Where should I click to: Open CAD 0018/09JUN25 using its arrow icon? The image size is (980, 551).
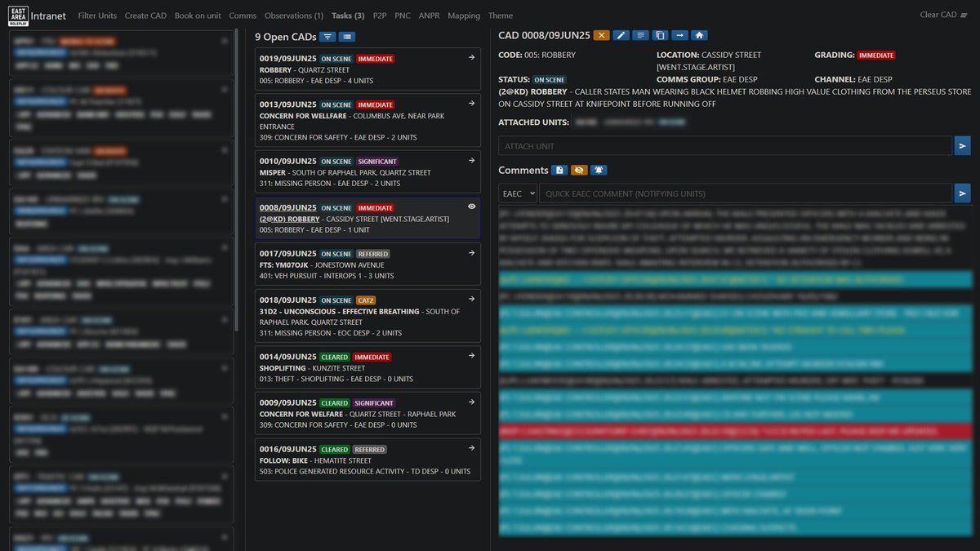[x=471, y=300]
